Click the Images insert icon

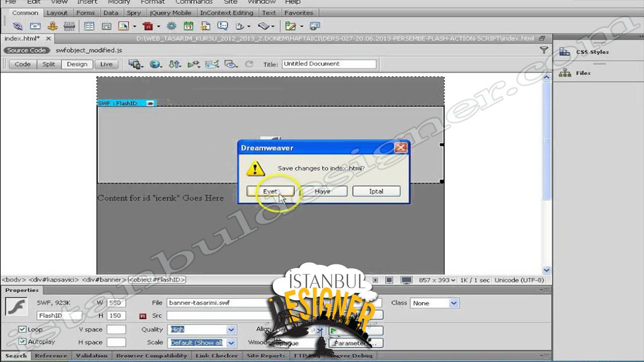pyautogui.click(x=124, y=26)
